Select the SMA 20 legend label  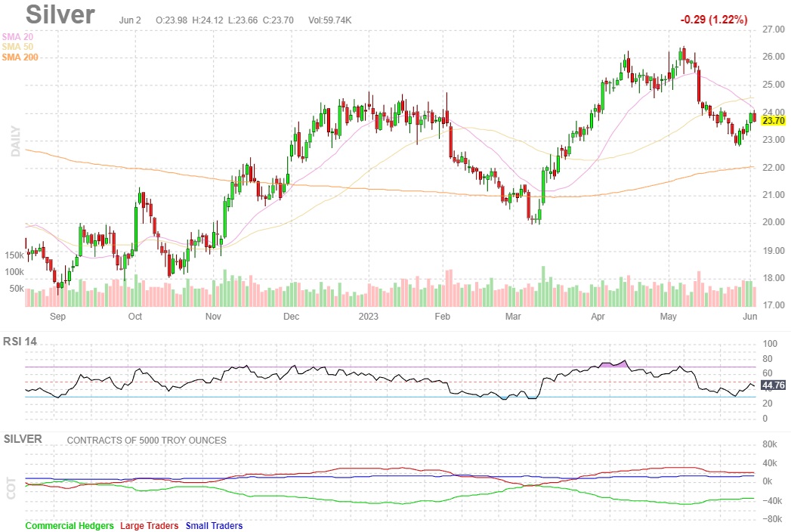point(17,37)
